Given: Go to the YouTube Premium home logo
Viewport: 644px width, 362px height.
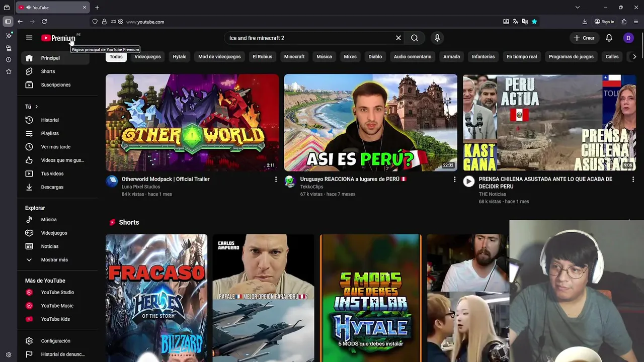Looking at the screenshot, I should (x=58, y=38).
